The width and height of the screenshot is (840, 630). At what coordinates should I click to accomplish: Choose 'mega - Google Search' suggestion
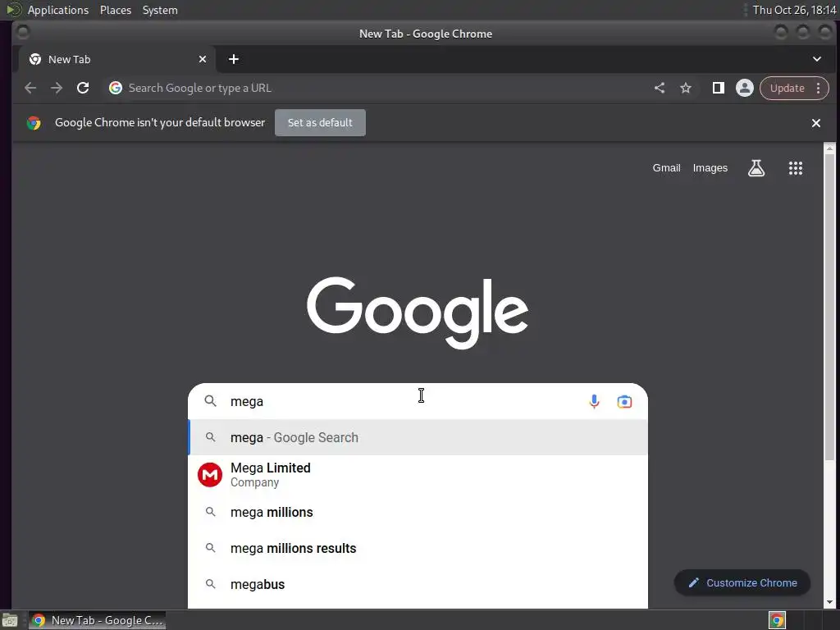[418, 437]
